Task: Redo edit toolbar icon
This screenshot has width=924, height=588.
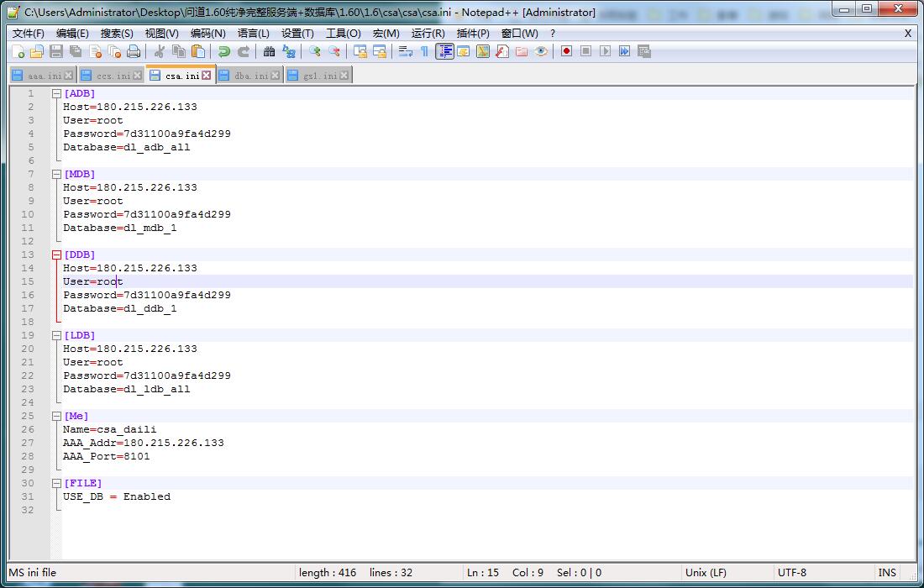Action: 244,52
